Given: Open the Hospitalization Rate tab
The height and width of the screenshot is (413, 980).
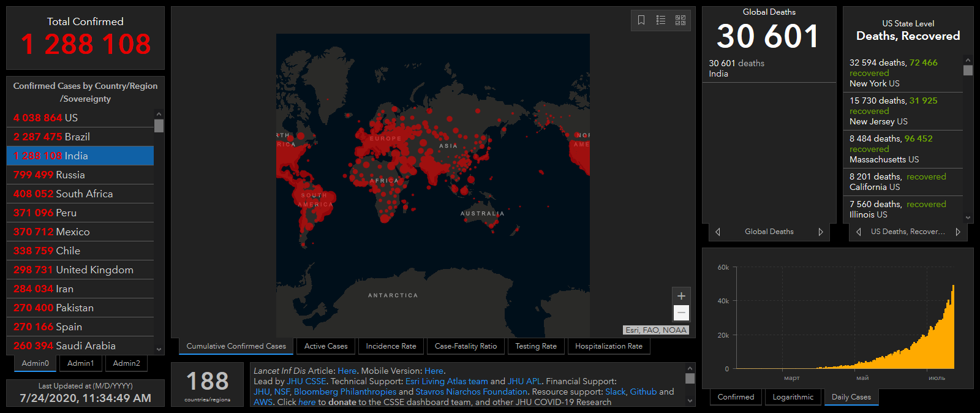Looking at the screenshot, I should [x=609, y=346].
